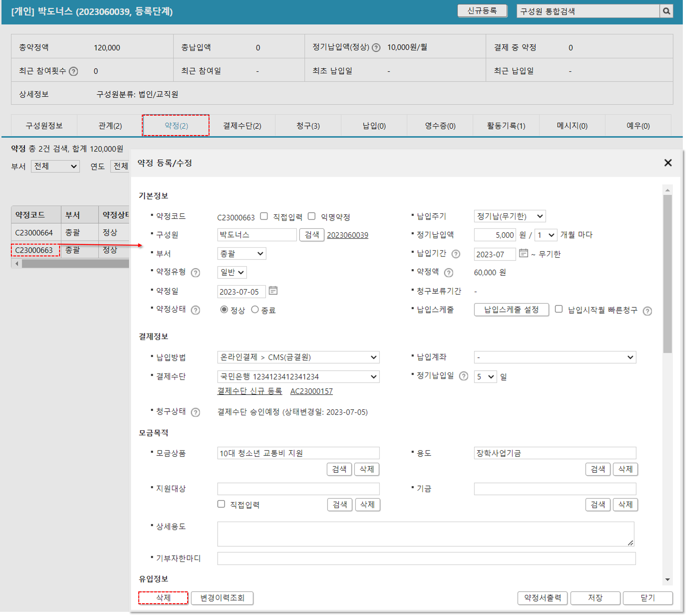The height and width of the screenshot is (616, 687).
Task: Click help icon next to 납입기간
Action: pos(456,254)
